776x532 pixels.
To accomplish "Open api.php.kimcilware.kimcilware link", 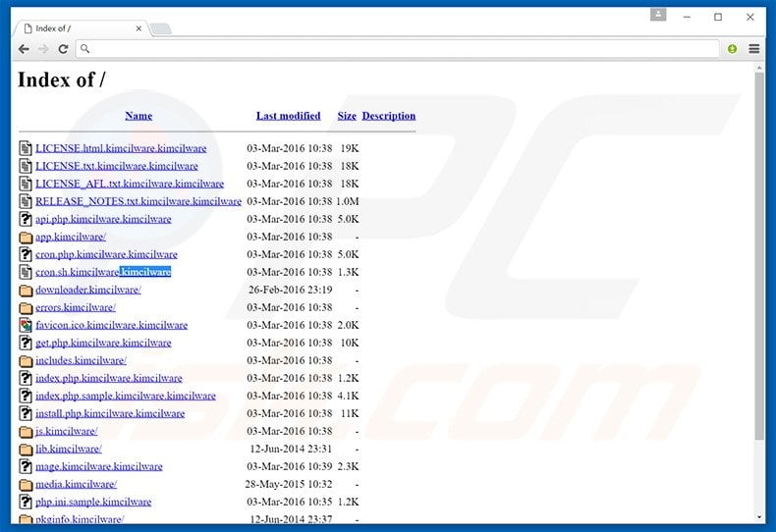I will tap(103, 219).
